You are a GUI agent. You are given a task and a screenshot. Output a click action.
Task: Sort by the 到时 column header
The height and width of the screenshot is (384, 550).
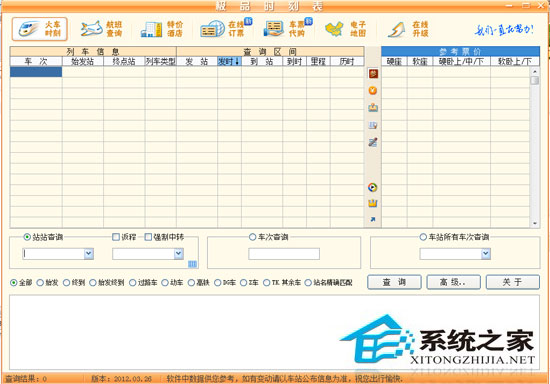pos(294,61)
